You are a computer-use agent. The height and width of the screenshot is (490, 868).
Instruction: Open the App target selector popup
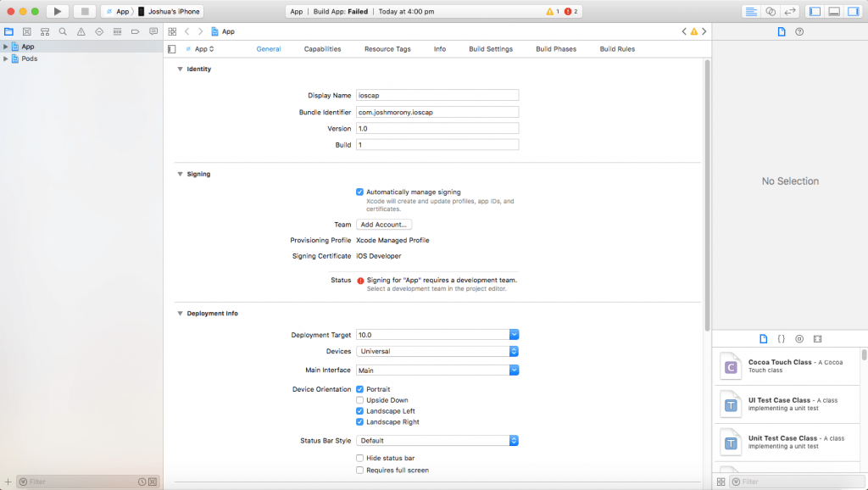coord(200,48)
